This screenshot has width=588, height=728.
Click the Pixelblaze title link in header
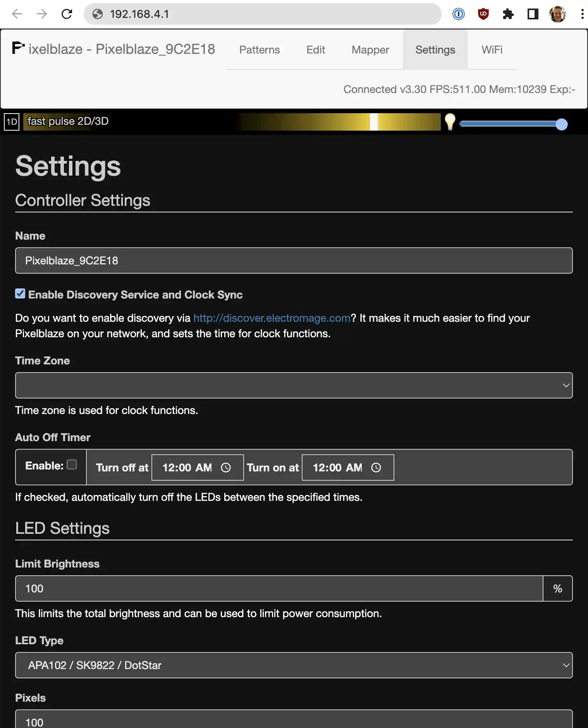click(x=114, y=49)
